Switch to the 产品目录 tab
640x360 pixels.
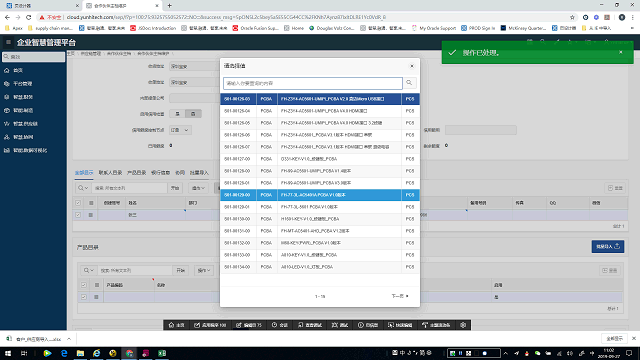[136, 173]
